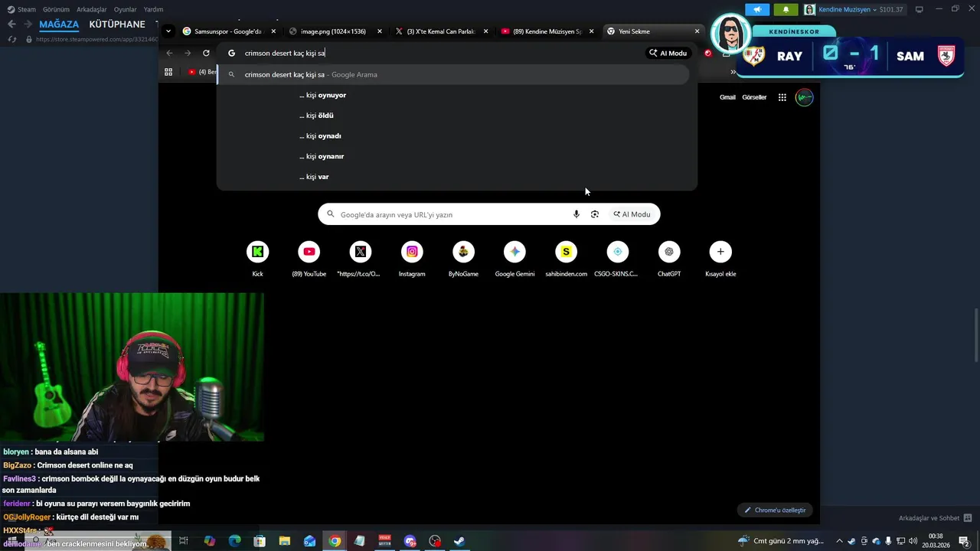Click Steam announcements megaphone button
The image size is (980, 551).
[756, 9]
